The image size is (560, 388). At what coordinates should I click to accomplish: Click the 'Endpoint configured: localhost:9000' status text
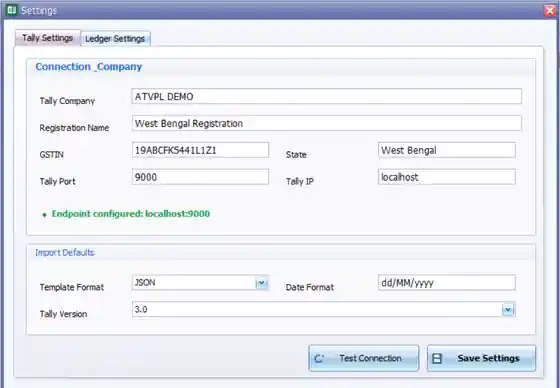[131, 214]
